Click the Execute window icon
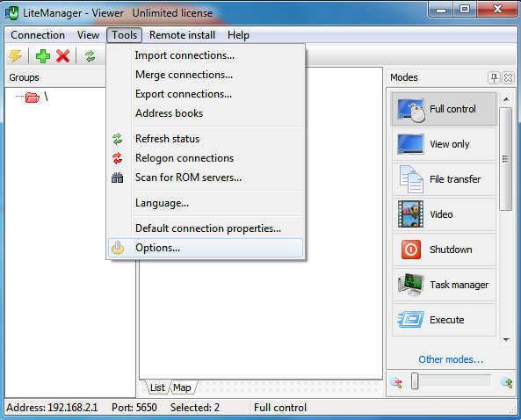The width and height of the screenshot is (521, 420). click(x=411, y=319)
